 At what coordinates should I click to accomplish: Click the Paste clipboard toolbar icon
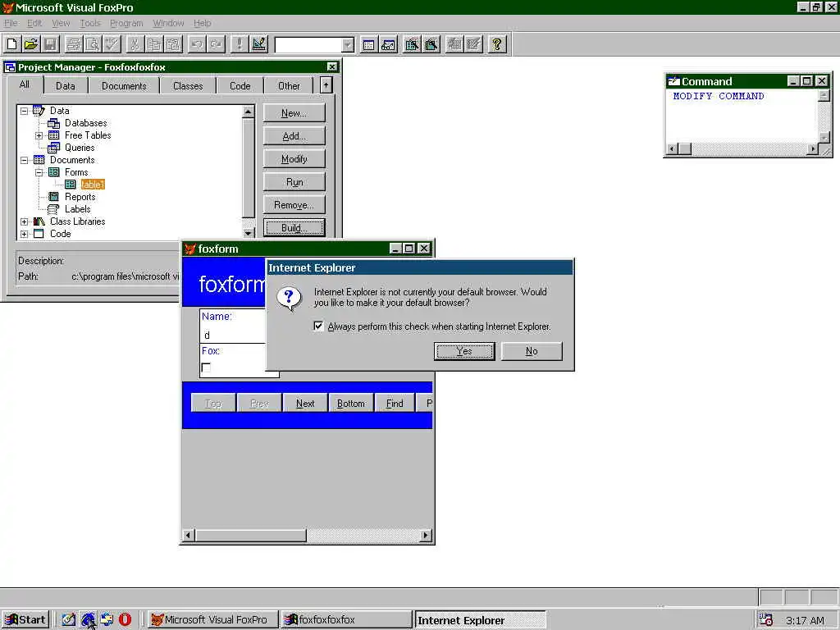(174, 44)
